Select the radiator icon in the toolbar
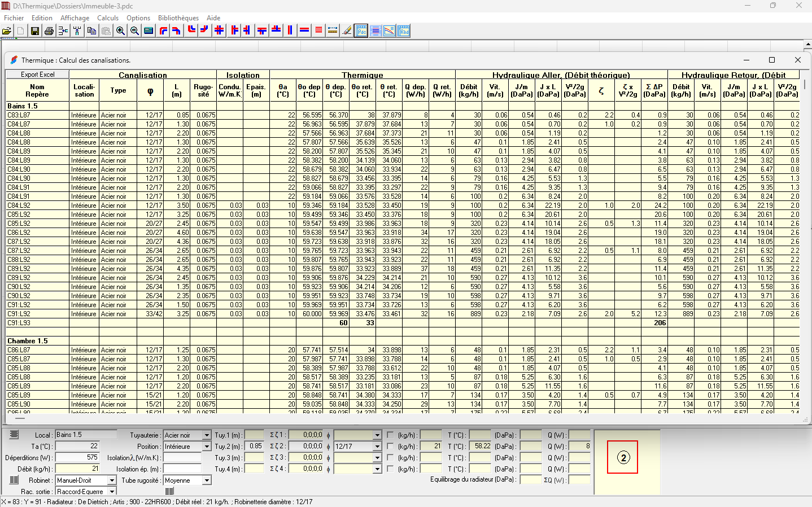812x507 pixels. point(318,30)
